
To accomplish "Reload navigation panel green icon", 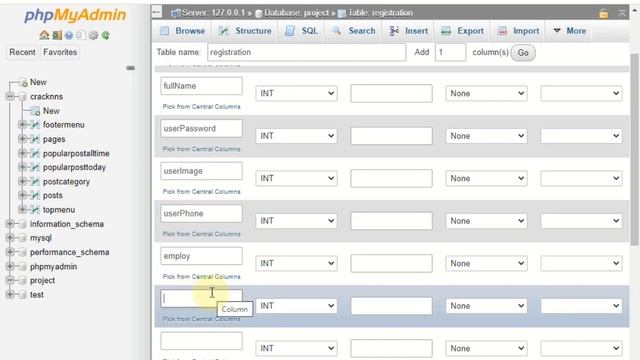I will coord(106,36).
